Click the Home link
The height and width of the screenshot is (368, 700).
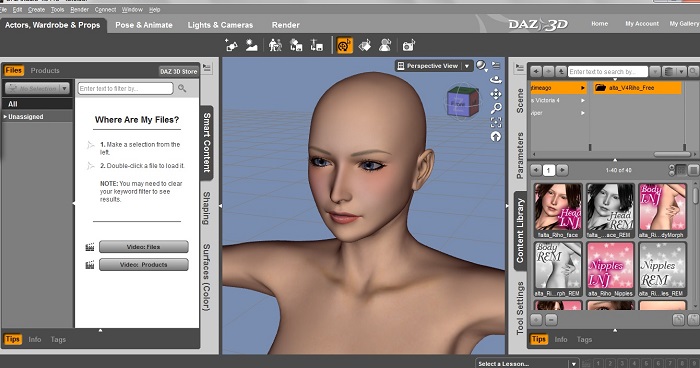[x=600, y=24]
